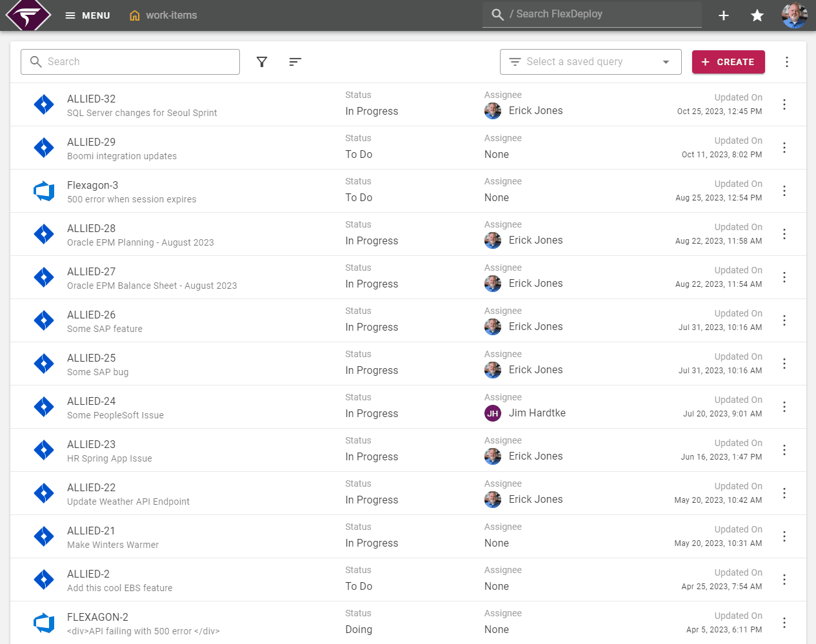Open navigation with the hamburger MENU icon

pyautogui.click(x=70, y=15)
